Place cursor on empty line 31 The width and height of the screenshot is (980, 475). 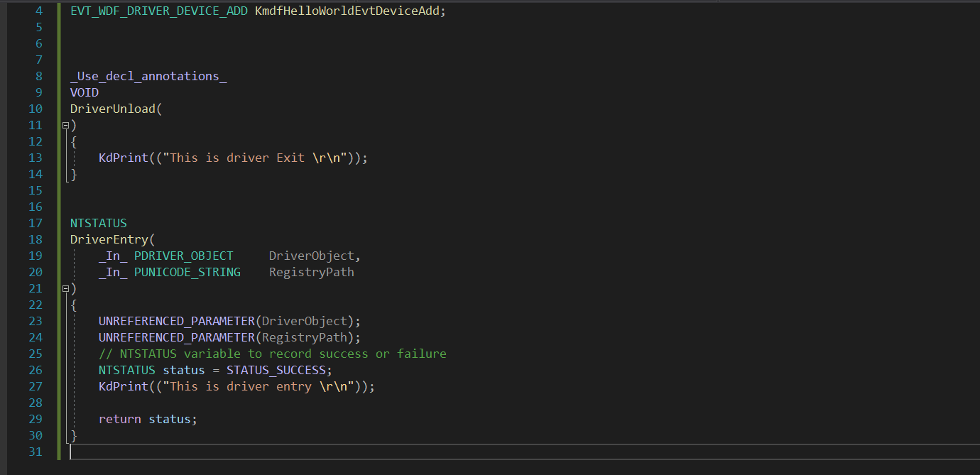pos(284,452)
